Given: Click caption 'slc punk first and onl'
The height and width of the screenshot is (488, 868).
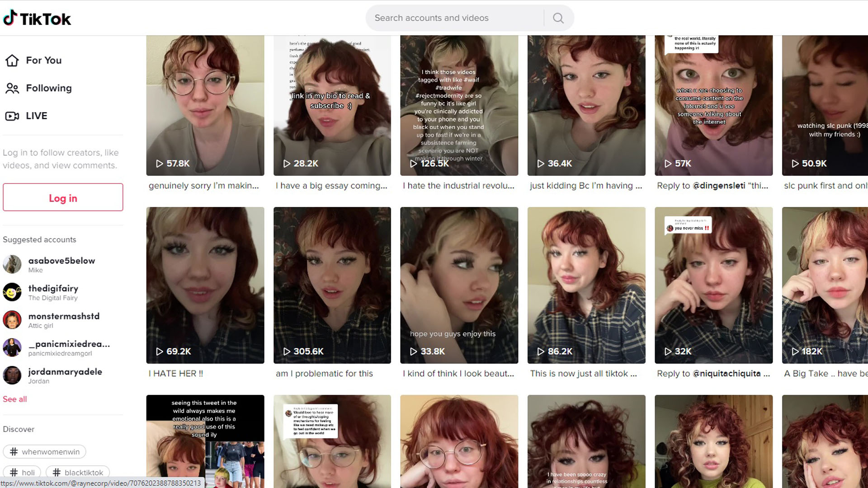Looking at the screenshot, I should coord(826,186).
